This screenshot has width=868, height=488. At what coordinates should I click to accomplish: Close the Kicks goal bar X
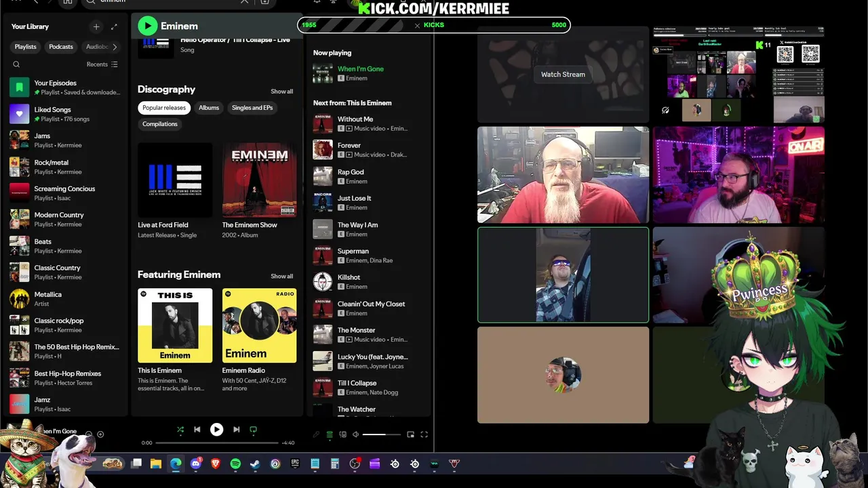(x=417, y=25)
